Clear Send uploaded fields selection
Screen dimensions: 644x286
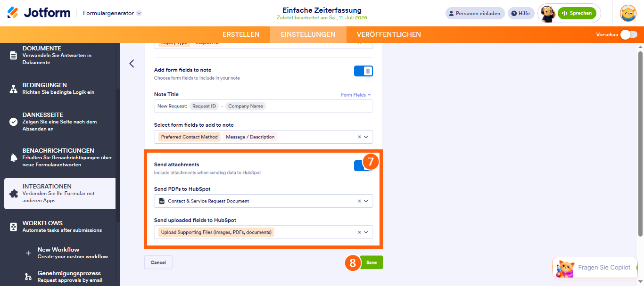click(x=359, y=232)
